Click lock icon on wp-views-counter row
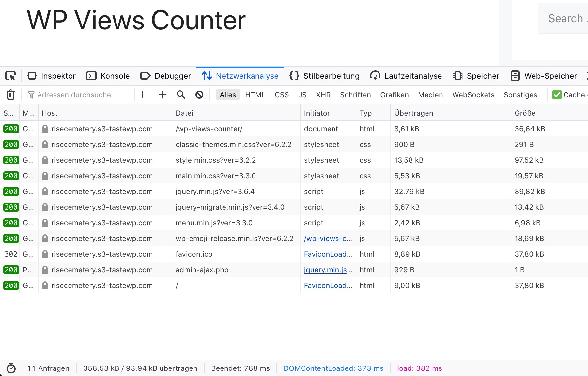Screen dimensions: 588x376 pyautogui.click(x=45, y=129)
